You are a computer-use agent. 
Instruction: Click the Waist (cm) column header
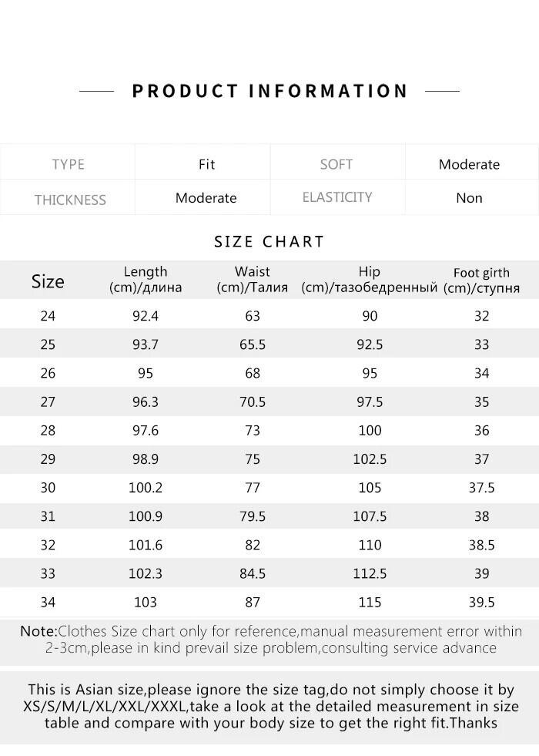click(253, 280)
